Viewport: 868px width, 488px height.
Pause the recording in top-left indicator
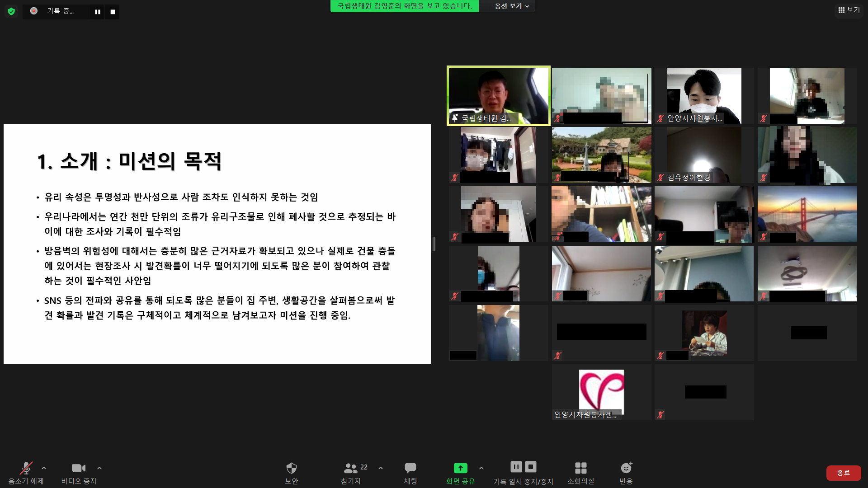click(97, 12)
